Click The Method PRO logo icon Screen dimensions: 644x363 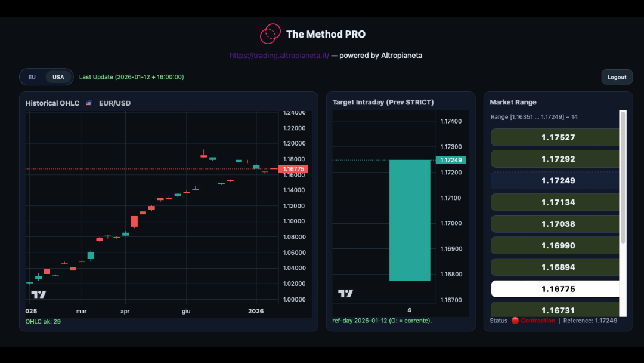click(x=270, y=34)
